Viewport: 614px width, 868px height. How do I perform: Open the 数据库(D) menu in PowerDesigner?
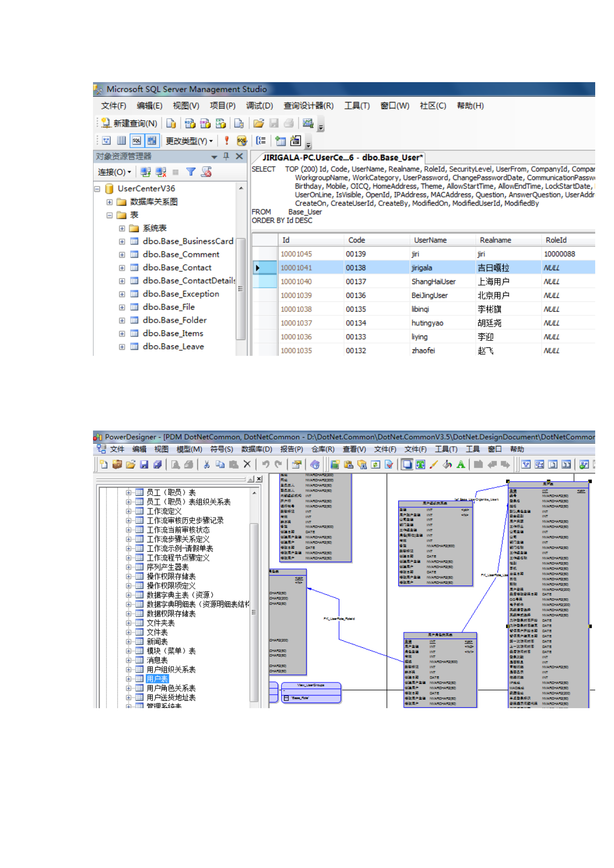256,449
